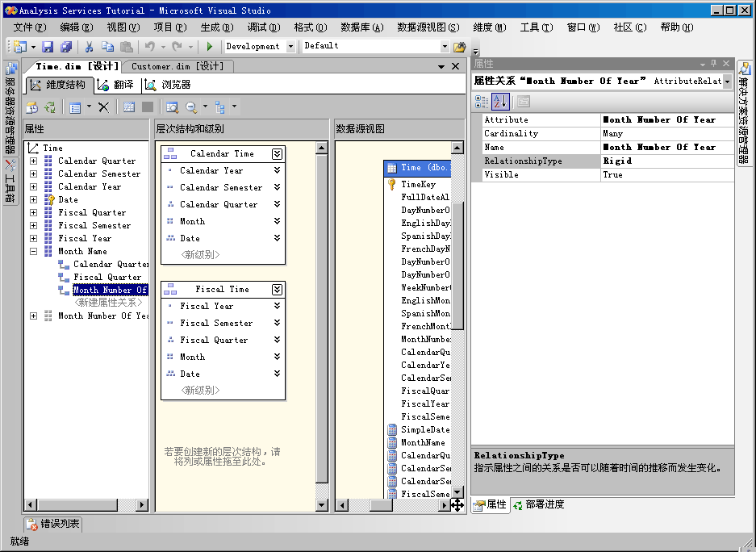Click the green Start debugging arrow

click(x=210, y=47)
